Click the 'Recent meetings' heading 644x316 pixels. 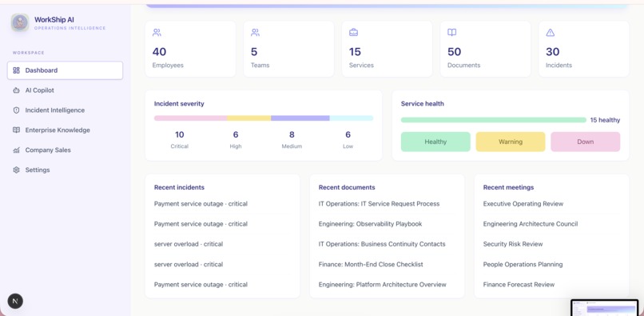508,187
